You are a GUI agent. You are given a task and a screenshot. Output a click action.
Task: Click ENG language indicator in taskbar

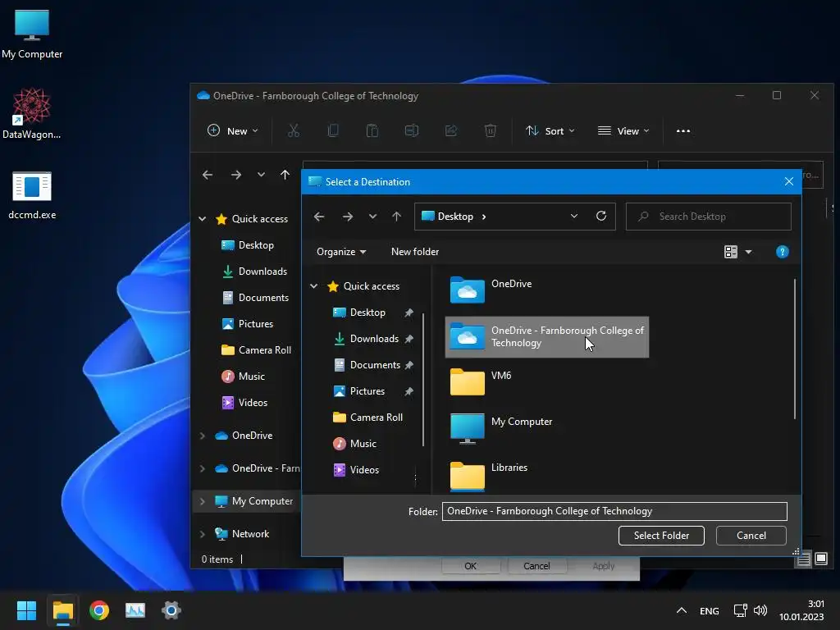point(710,610)
